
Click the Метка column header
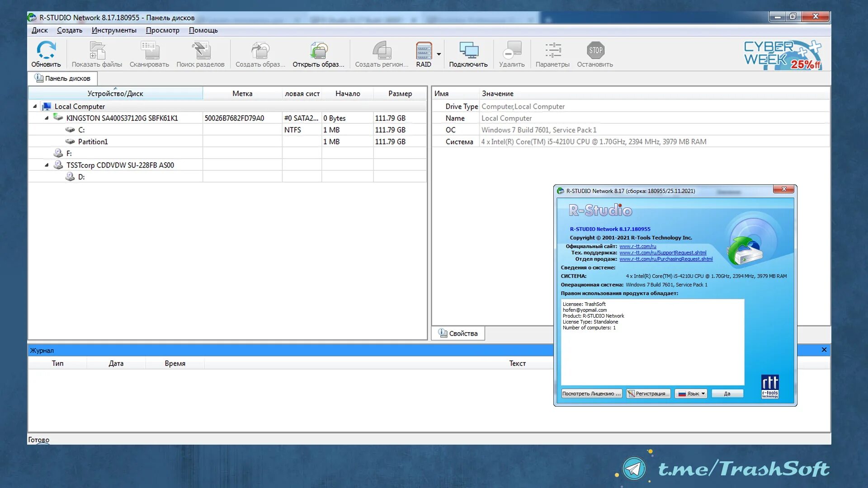coord(242,94)
